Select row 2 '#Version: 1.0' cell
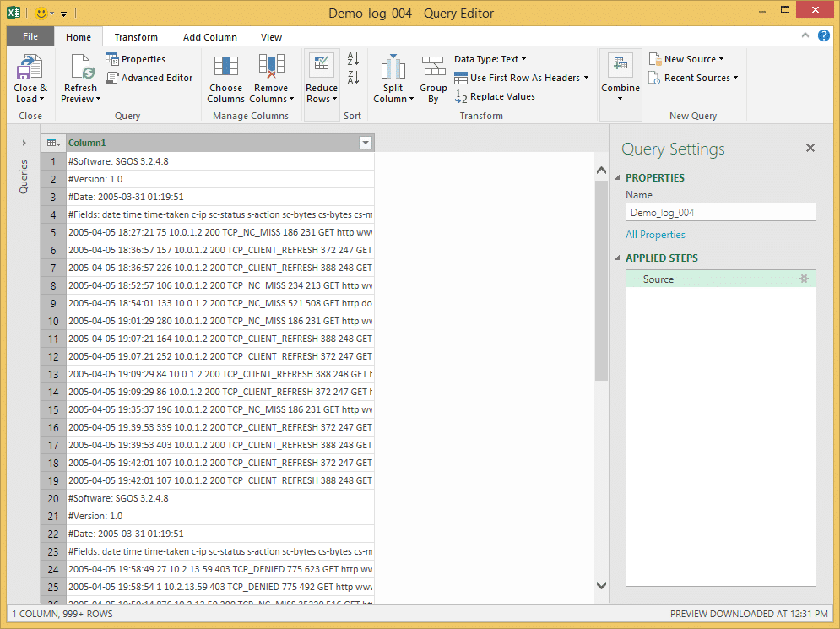The image size is (840, 629). (220, 179)
